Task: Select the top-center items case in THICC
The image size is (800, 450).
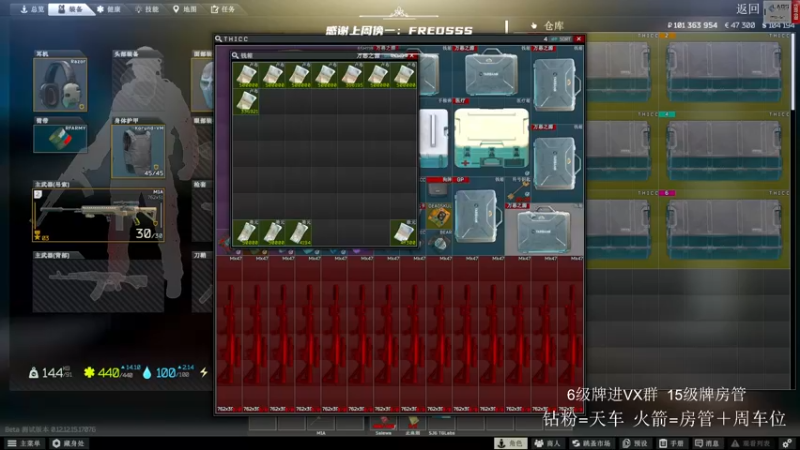Action: (491, 72)
